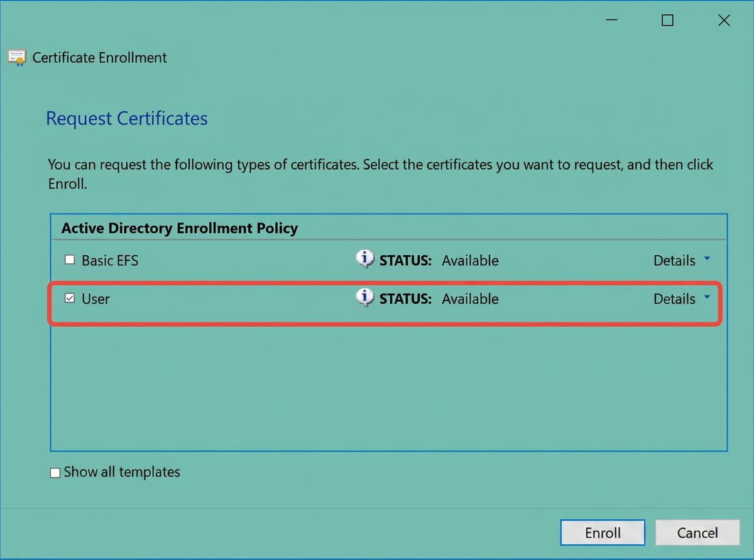
Task: Click the Show all templates label
Action: 122,472
